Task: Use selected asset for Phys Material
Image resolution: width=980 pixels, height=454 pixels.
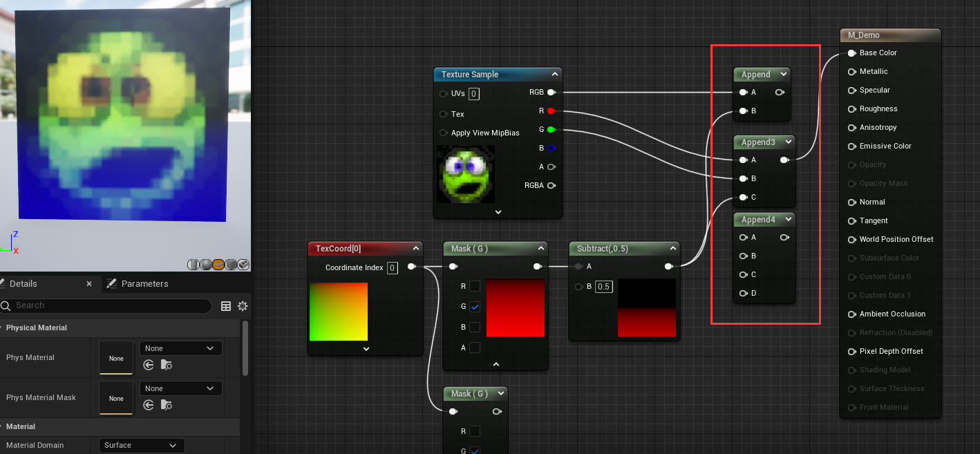Action: click(149, 365)
